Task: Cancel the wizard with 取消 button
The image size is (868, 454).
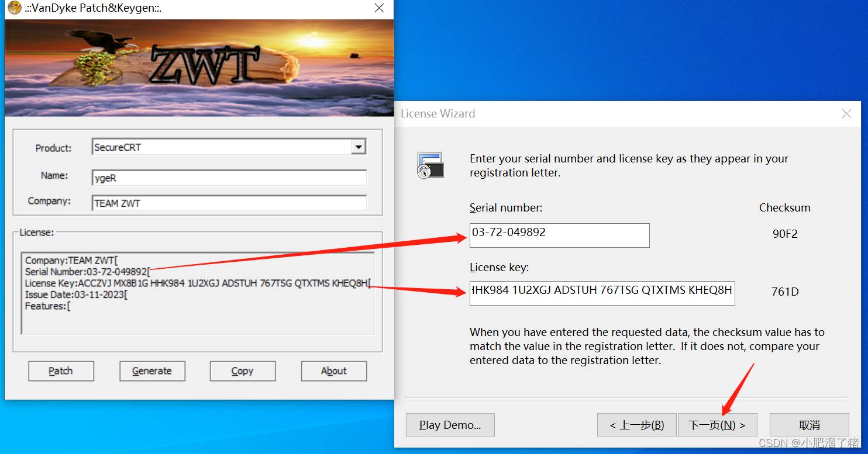Action: tap(810, 425)
